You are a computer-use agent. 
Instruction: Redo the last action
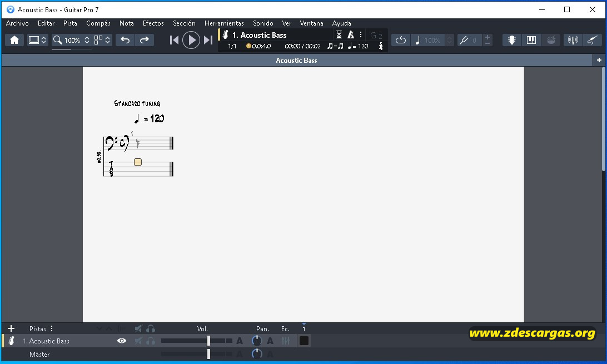[145, 40]
